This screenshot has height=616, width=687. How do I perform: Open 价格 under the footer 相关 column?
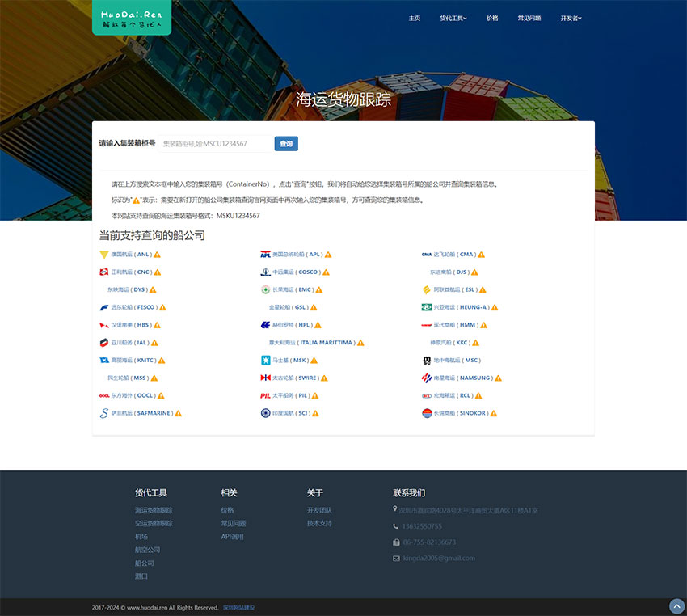[227, 510]
